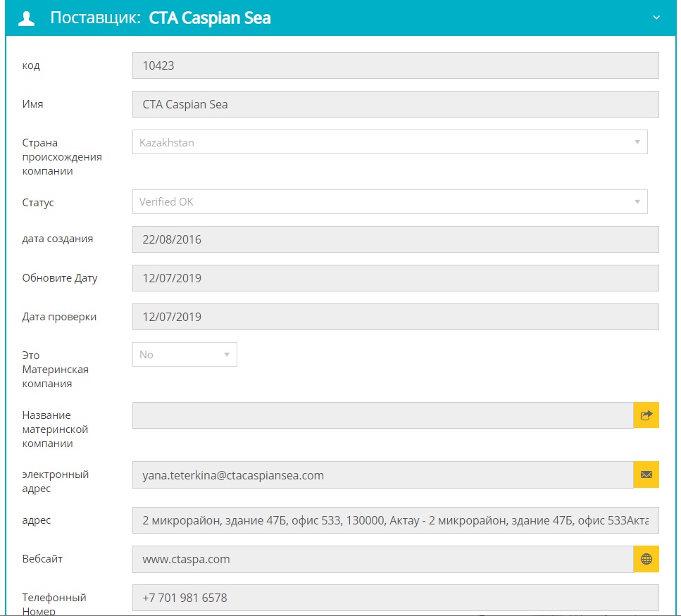This screenshot has height=616, width=681.
Task: Click the Дата проверки field
Action: (x=396, y=317)
